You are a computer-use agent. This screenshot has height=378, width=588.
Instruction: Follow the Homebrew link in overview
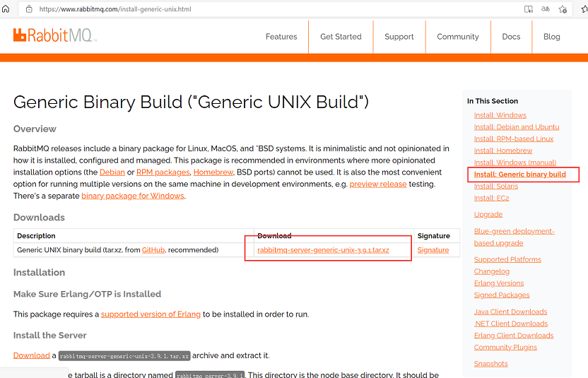pyautogui.click(x=213, y=172)
